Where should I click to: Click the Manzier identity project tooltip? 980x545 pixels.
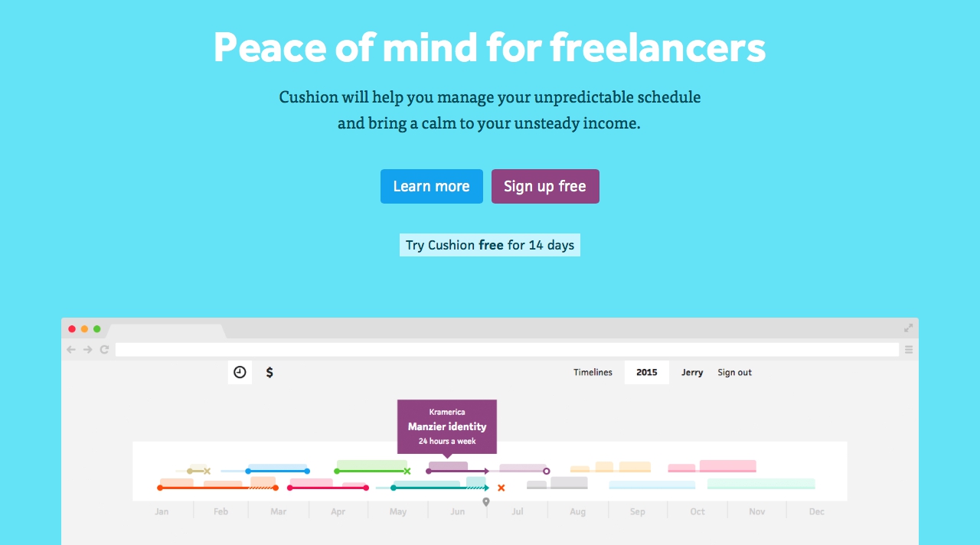(447, 426)
